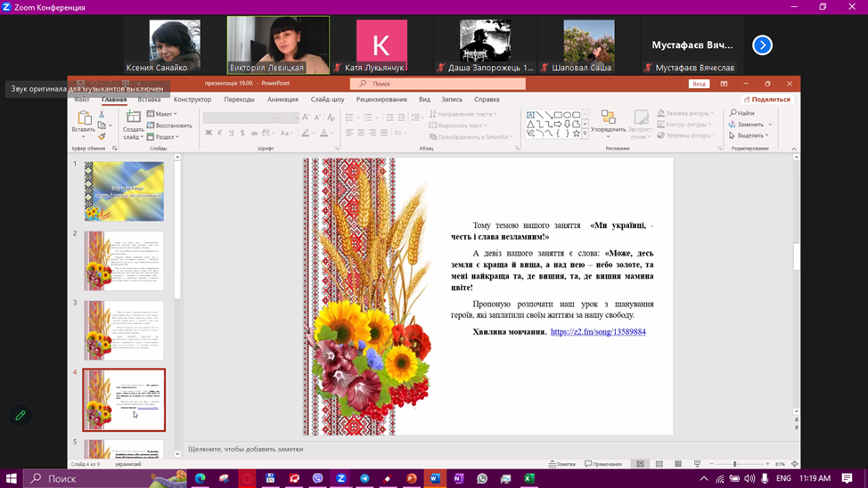
Task: Click the Найти find button
Action: tap(741, 113)
